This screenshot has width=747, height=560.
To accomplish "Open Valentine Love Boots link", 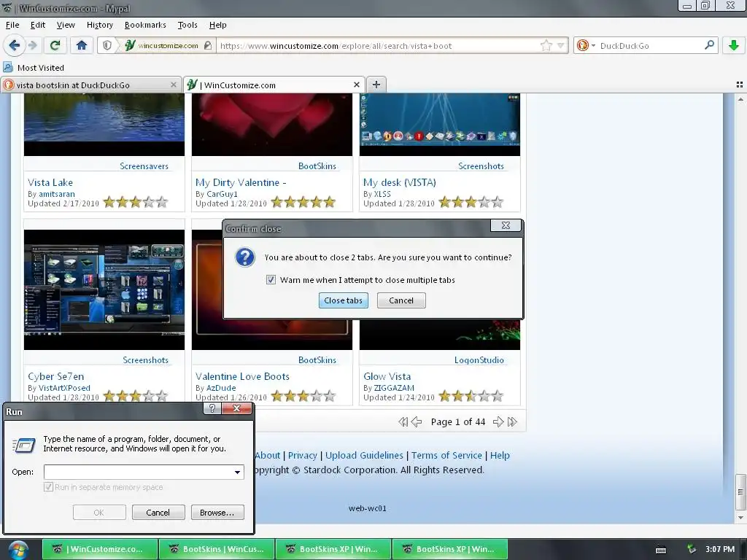I will 242,376.
